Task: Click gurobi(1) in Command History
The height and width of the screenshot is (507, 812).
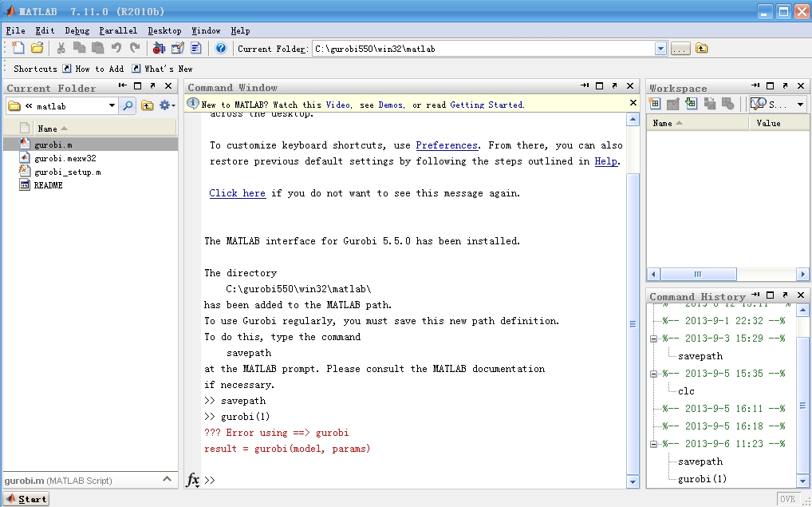Action: coord(702,478)
